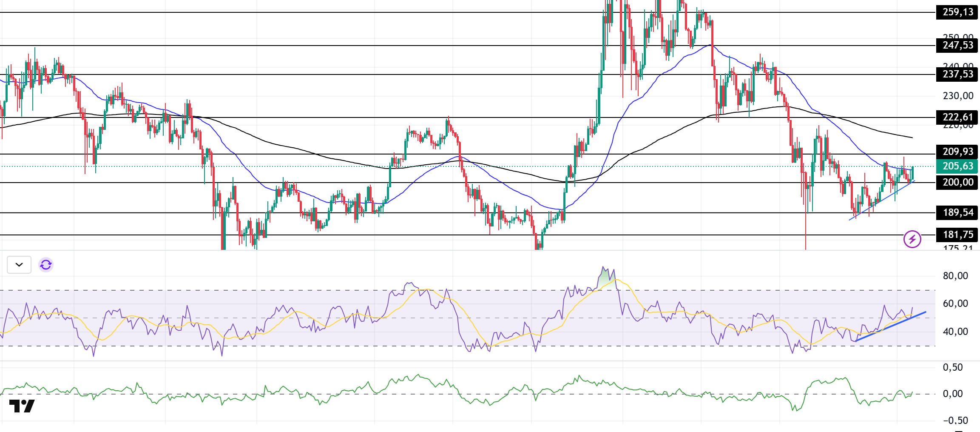
Task: Select the 259,13 price level label
Action: [x=957, y=12]
